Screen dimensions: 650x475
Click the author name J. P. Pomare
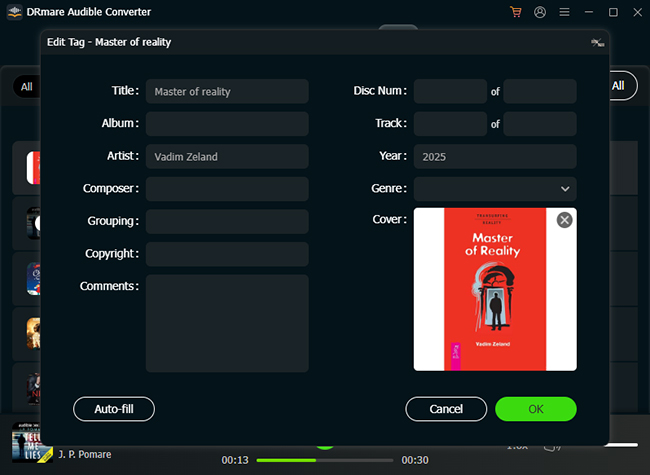(x=85, y=455)
